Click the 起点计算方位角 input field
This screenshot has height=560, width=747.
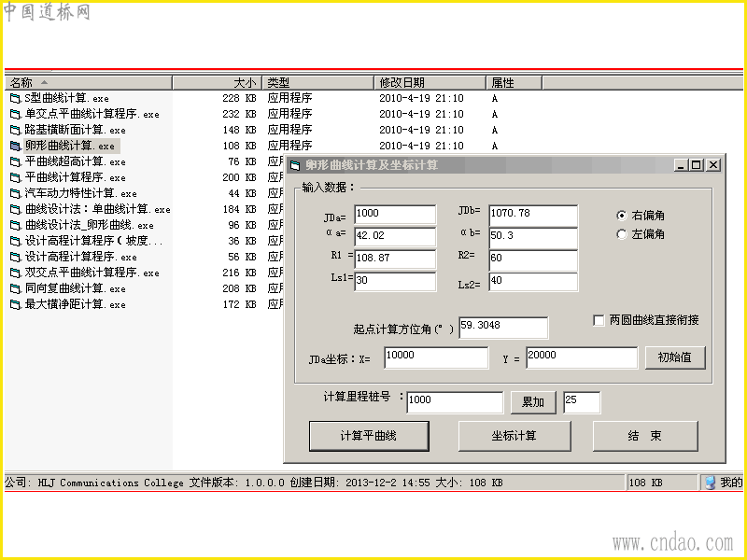tap(503, 328)
